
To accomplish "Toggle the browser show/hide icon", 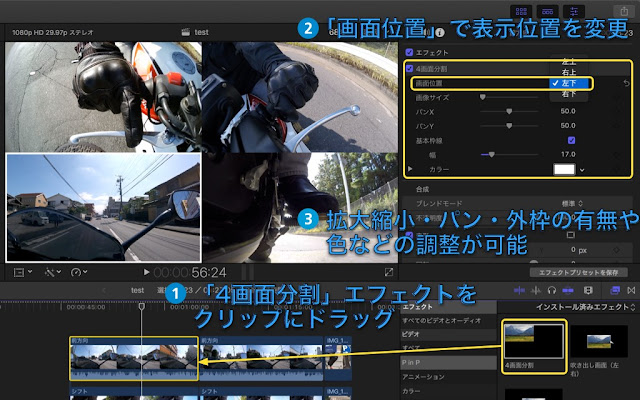I will click(x=521, y=11).
